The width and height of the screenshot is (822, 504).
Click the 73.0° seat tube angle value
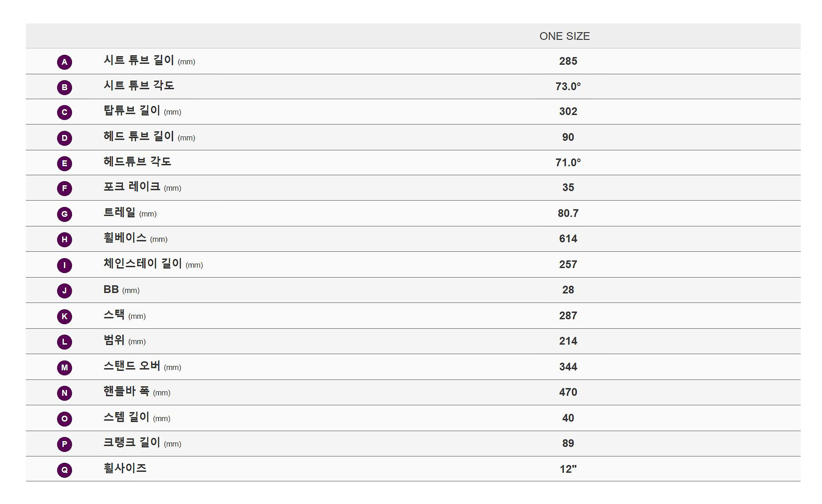tap(568, 86)
